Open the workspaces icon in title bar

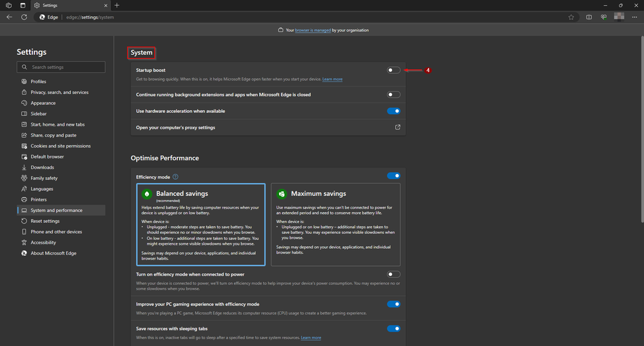8,5
